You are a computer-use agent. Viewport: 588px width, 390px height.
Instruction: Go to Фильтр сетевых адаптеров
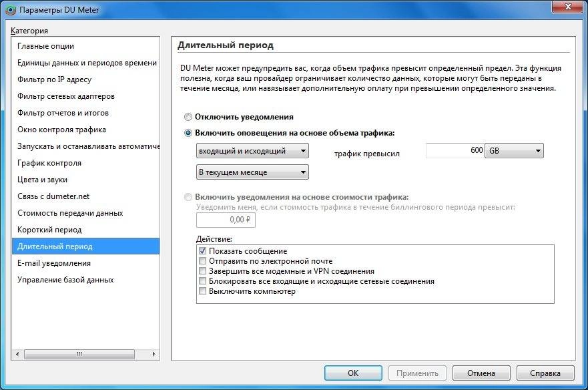(x=85, y=96)
